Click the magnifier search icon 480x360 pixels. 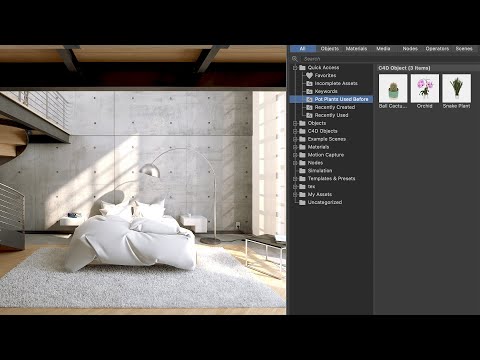coord(295,59)
